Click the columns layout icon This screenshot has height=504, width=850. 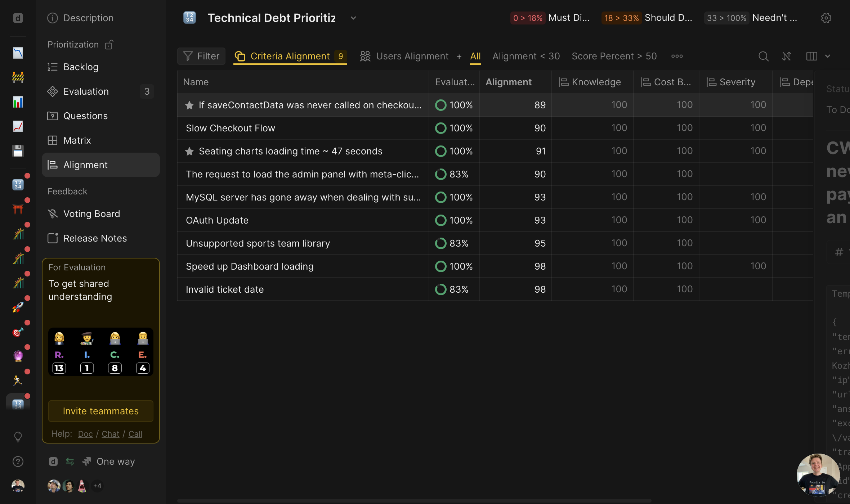click(x=811, y=56)
